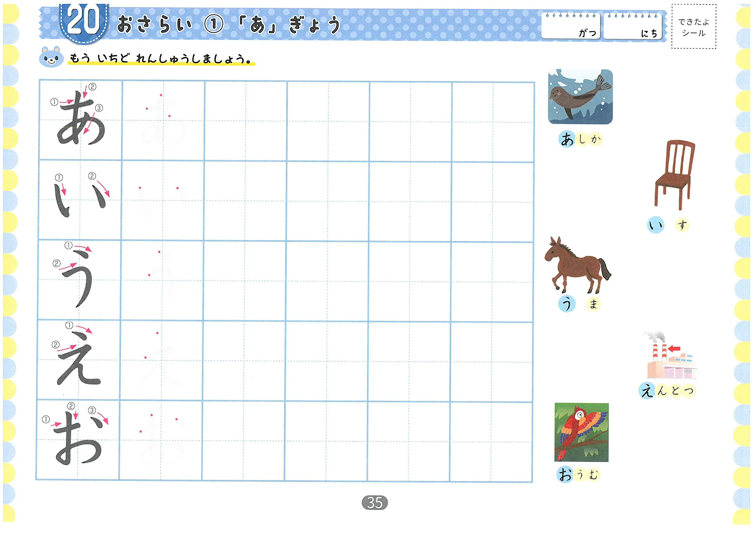
Task: Click the instruction もう いちど れんしゅうしましょう
Action: (x=161, y=59)
